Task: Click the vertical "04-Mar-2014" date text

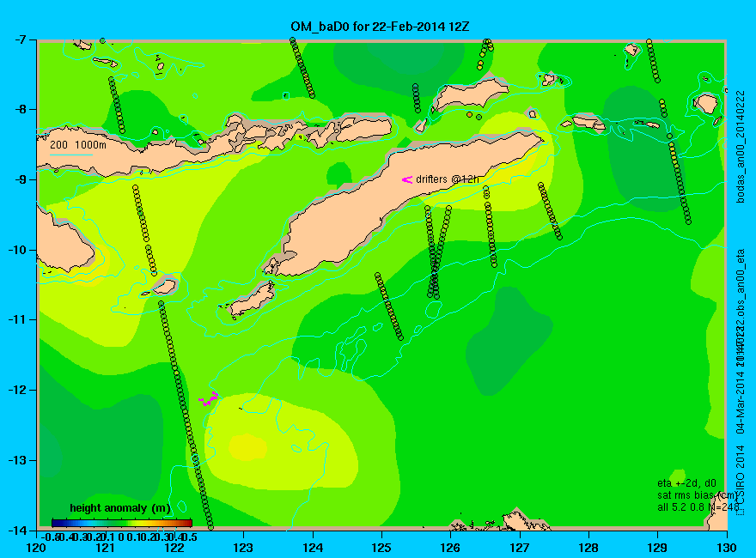Action: pos(741,403)
